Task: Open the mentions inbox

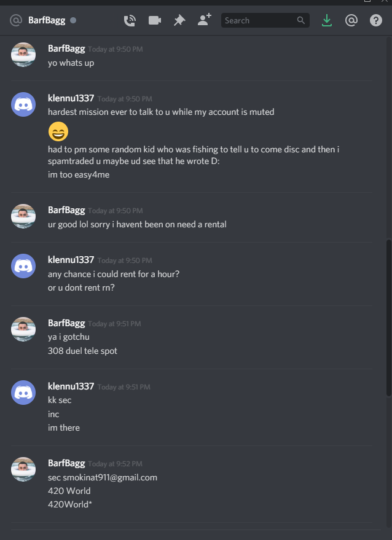Action: coord(351,21)
